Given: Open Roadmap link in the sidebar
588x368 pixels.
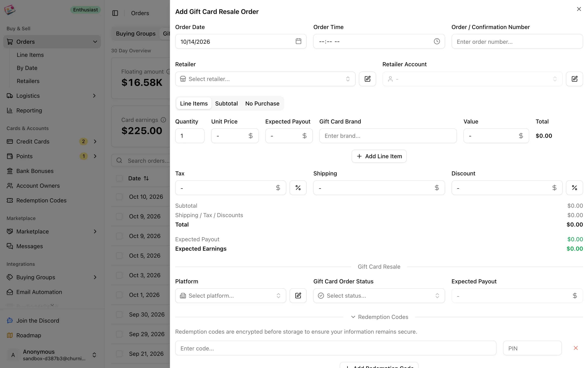Looking at the screenshot, I should tap(52, 335).
